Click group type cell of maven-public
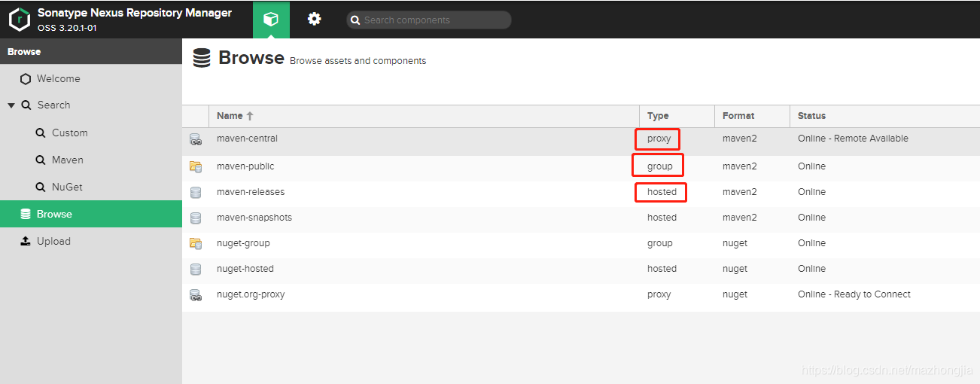The width and height of the screenshot is (980, 384). 660,166
